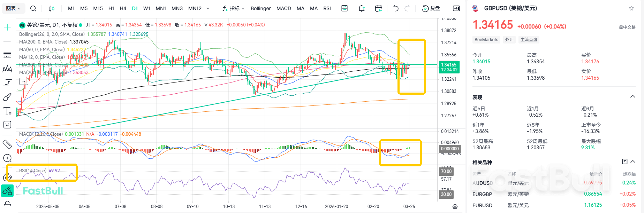The image size is (644, 213).
Task: Open related symbols list view icon
Action: pyautogui.click(x=625, y=161)
